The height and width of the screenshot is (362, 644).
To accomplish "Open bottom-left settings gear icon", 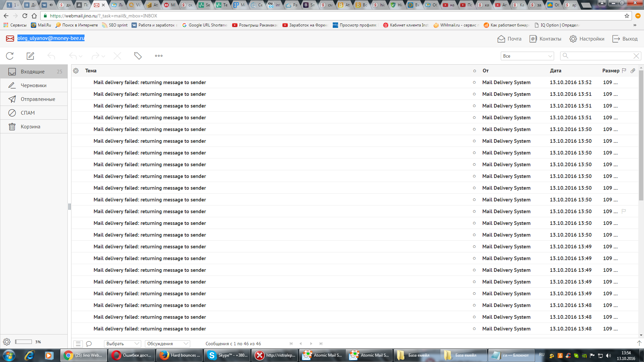I will tap(7, 342).
